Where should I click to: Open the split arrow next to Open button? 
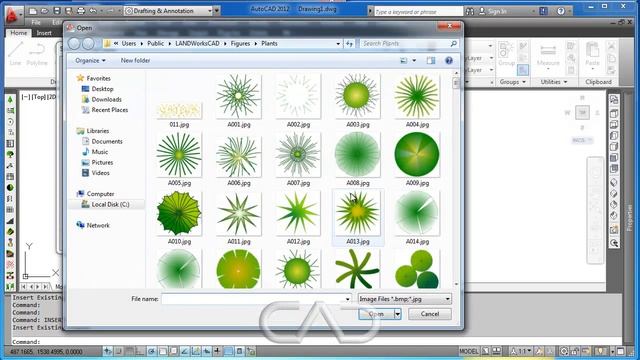coord(398,314)
